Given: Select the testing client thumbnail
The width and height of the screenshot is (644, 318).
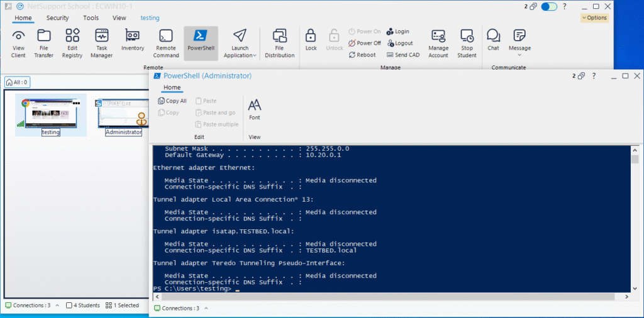Looking at the screenshot, I should 51,115.
